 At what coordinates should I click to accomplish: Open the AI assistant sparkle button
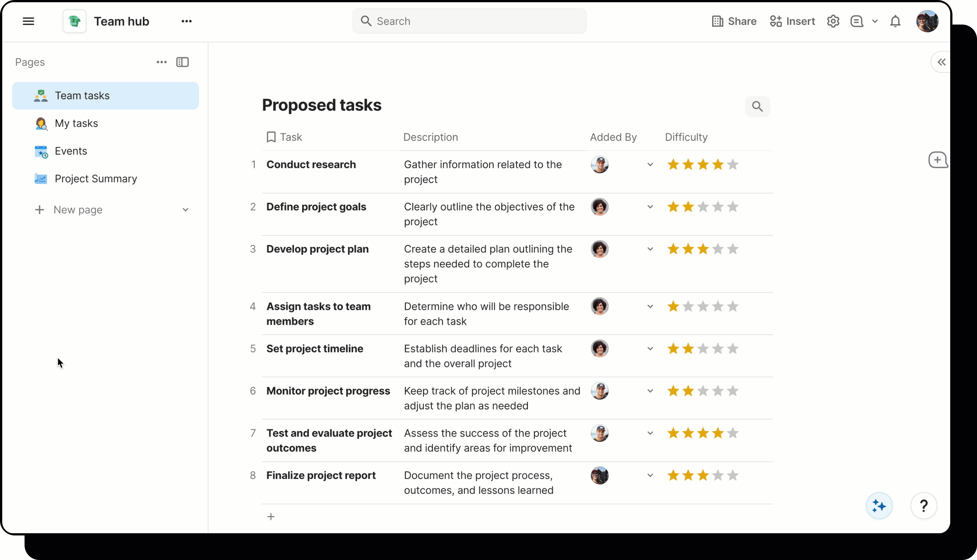pos(878,505)
